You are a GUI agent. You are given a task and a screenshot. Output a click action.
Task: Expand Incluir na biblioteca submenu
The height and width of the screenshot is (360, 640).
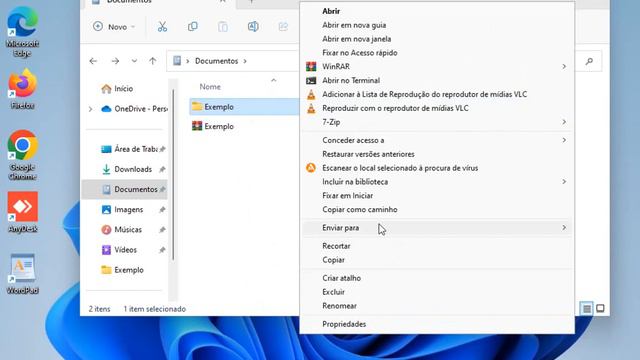coord(564,182)
